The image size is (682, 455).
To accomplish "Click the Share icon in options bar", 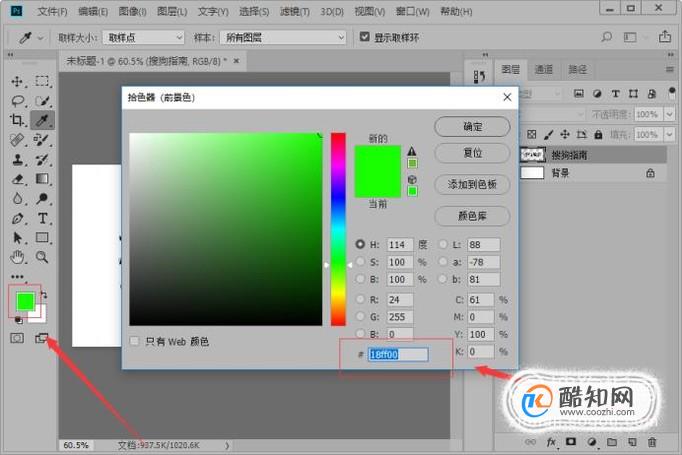I will pos(665,37).
